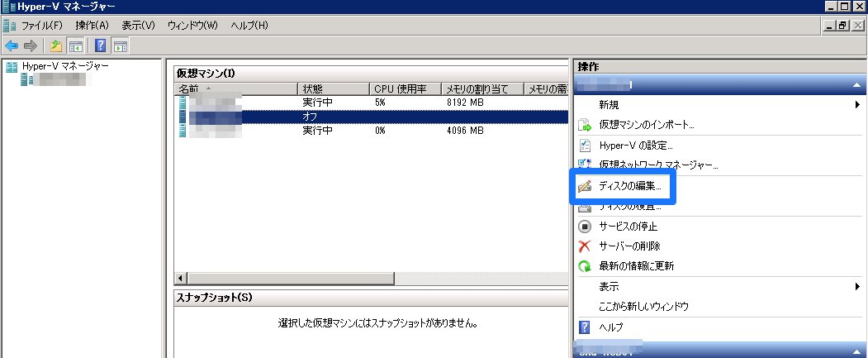Minimize the inner MDI child window
The image size is (868, 358).
pos(830,26)
